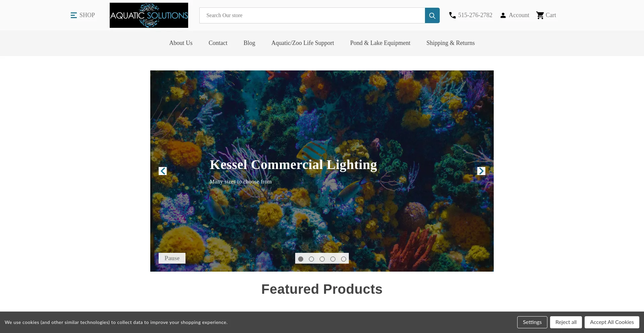Click the shopping cart icon
Image resolution: width=644 pixels, height=333 pixels.
[x=540, y=15]
